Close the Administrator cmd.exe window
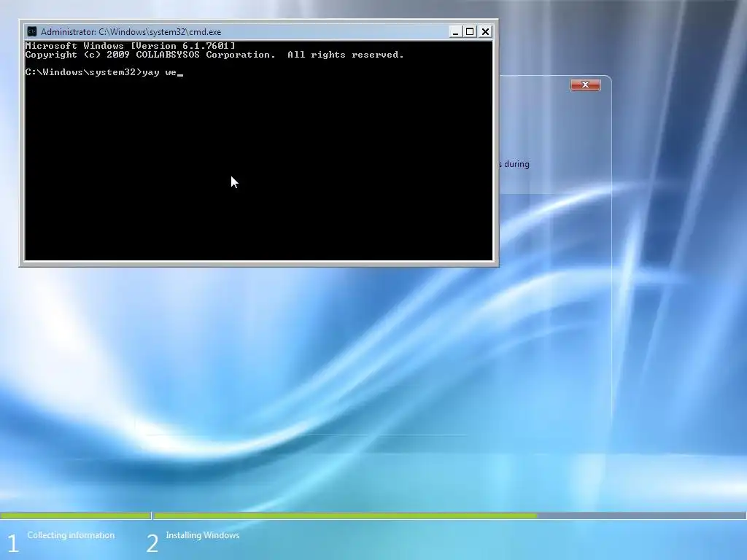Screen dimensions: 747x560 485,32
